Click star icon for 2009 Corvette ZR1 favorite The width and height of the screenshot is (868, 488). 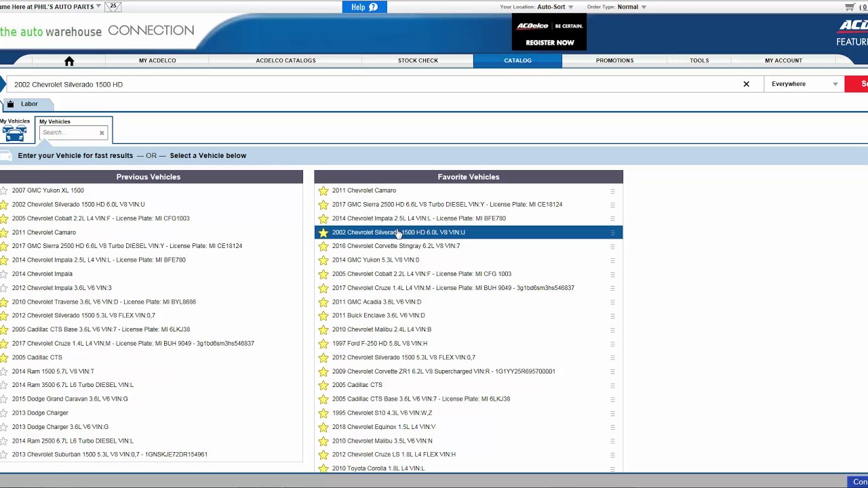point(323,371)
